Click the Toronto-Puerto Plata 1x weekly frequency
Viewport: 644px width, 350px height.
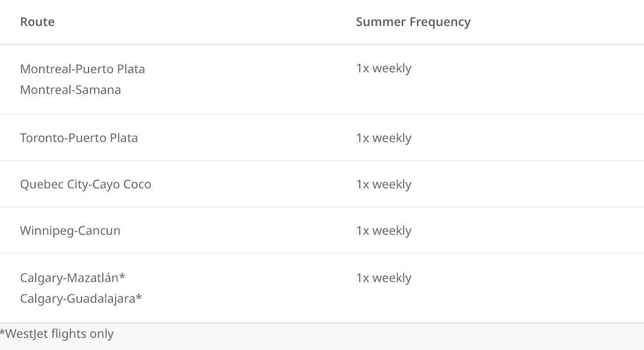[384, 138]
